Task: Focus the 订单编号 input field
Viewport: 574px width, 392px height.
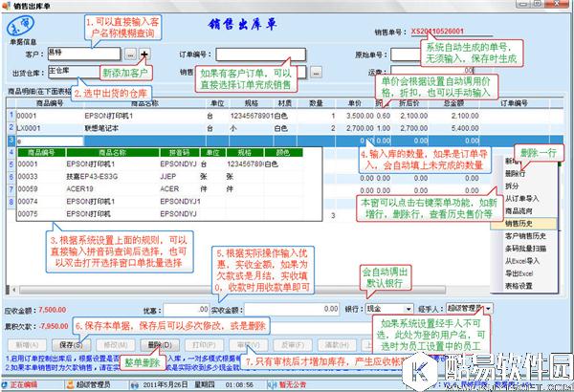Action: tap(260, 54)
